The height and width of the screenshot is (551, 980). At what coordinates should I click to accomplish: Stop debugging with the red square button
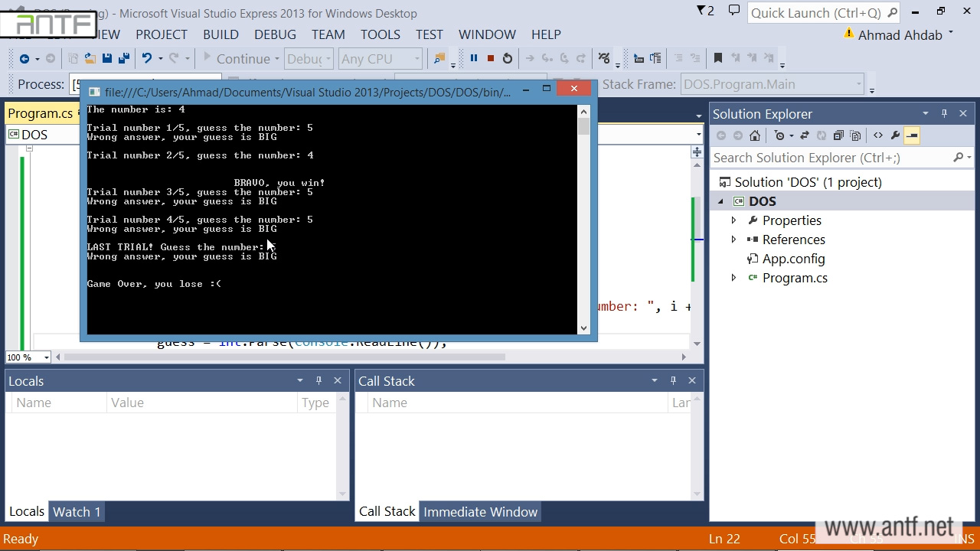tap(490, 58)
